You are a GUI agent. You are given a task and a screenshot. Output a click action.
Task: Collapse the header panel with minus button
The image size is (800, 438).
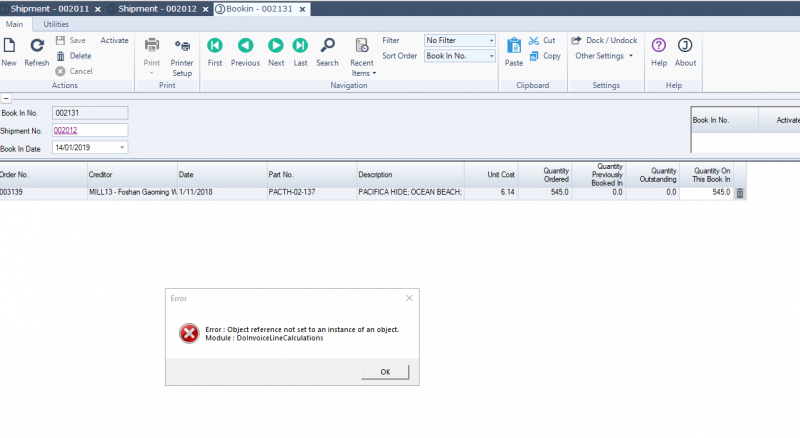tap(6, 98)
